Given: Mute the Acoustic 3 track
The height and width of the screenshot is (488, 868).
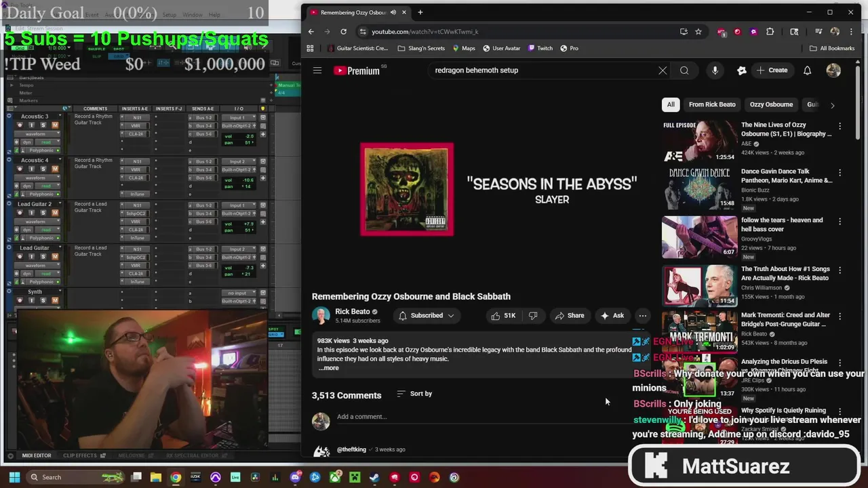Looking at the screenshot, I should [55, 125].
